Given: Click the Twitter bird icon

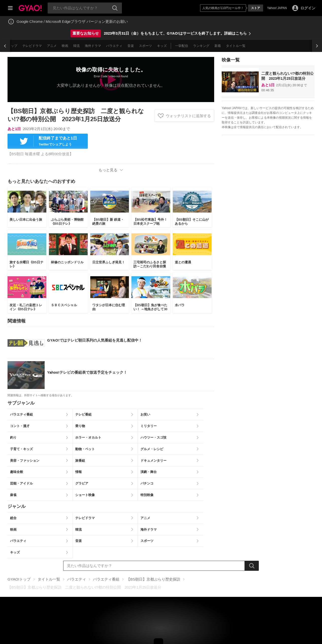Looking at the screenshot, I should [24, 141].
